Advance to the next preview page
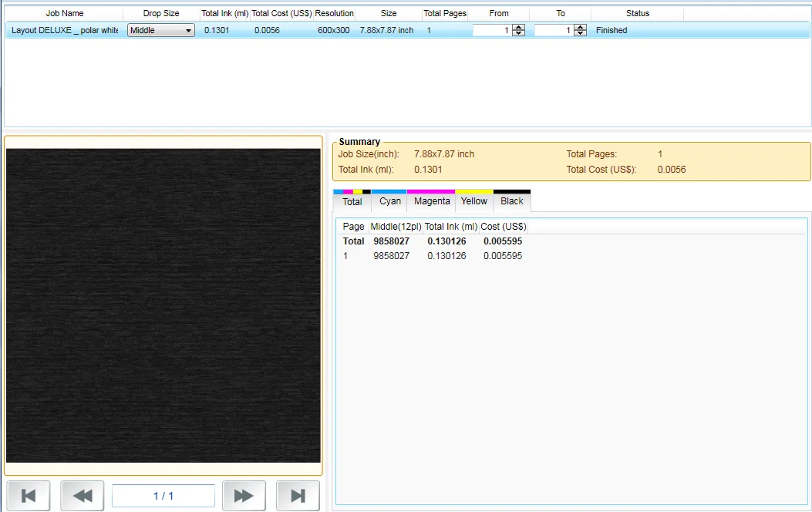 (244, 496)
